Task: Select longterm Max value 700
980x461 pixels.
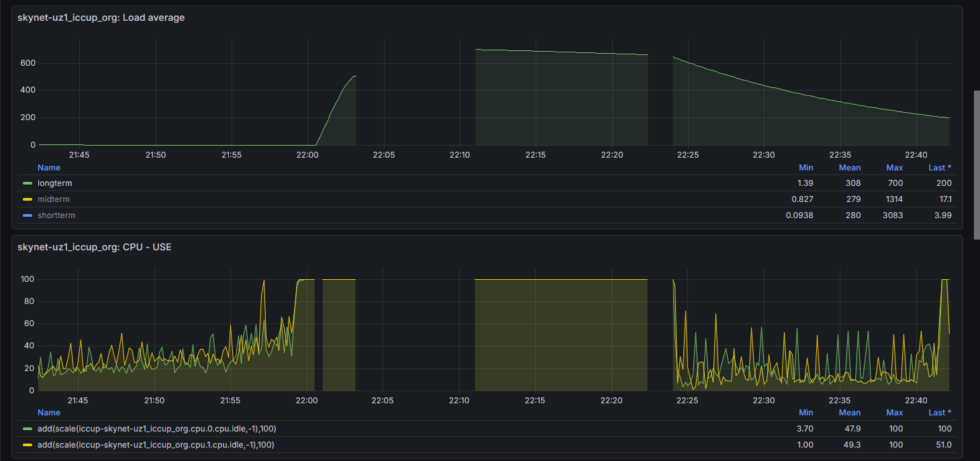Action: pos(895,183)
